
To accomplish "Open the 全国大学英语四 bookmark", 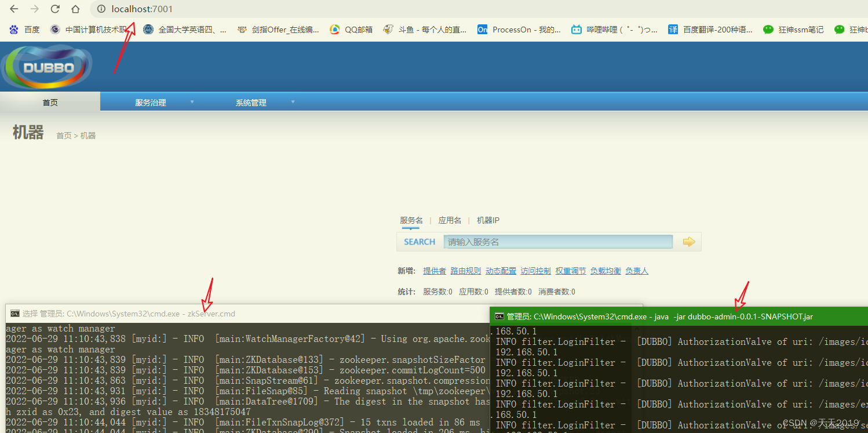I will coord(185,30).
